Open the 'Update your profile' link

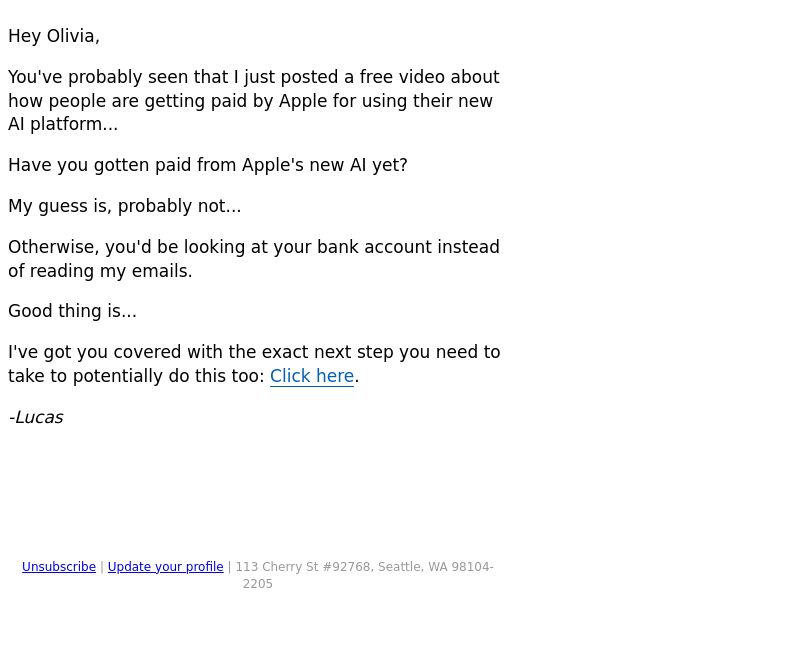(x=165, y=567)
